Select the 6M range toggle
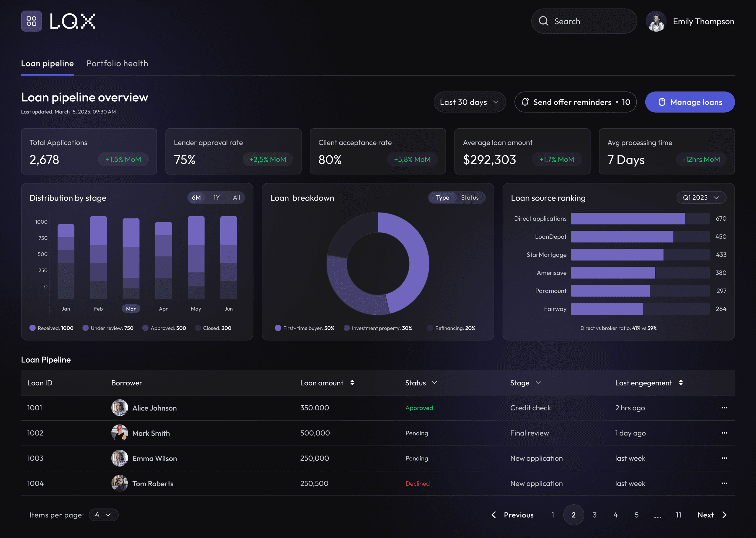The image size is (756, 538). (x=196, y=197)
